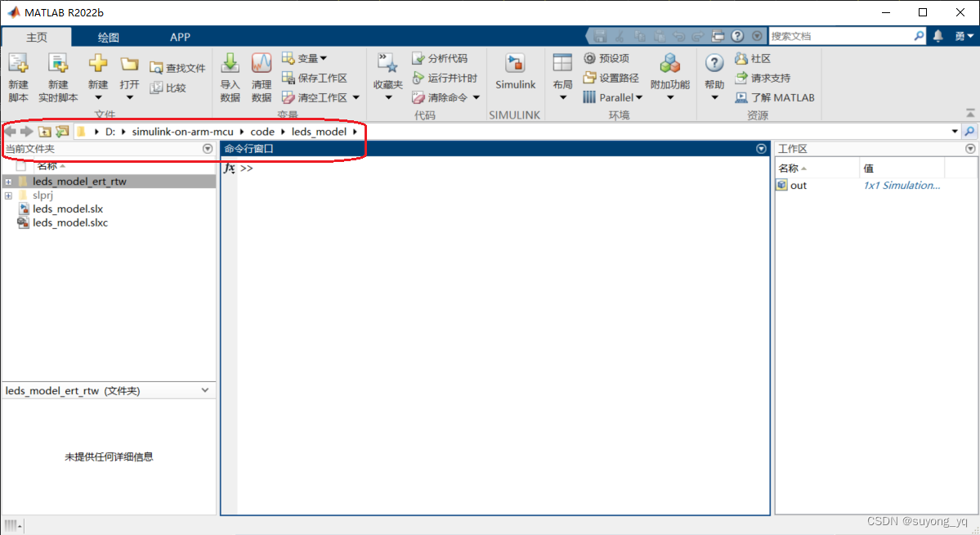Viewport: 980px width, 535px height.
Task: Open 清除命令 dropdown arrow
Action: [x=477, y=97]
